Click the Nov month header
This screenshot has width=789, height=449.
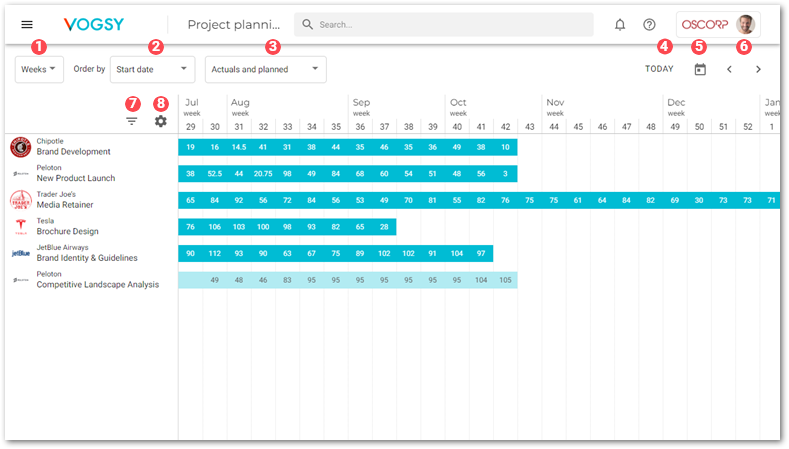[555, 102]
